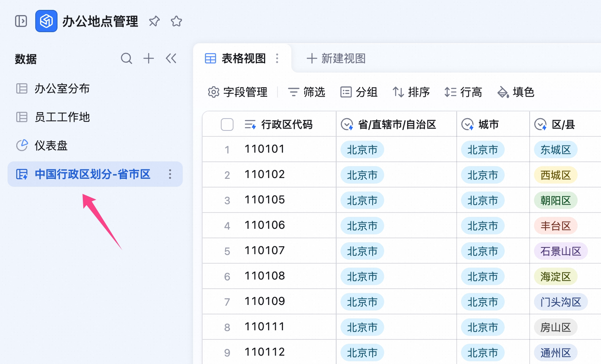This screenshot has height=364, width=601.
Task: Open the 填色 fill color tool
Action: click(516, 92)
